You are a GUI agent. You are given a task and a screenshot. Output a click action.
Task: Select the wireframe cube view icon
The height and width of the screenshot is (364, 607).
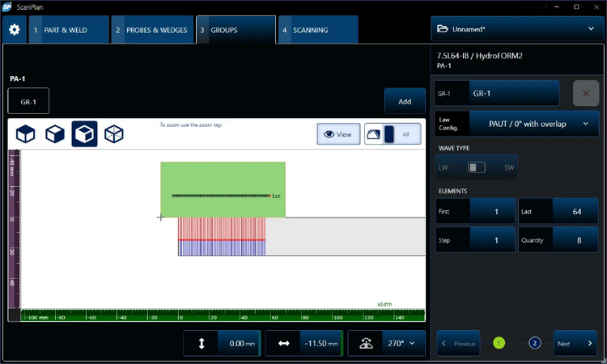coord(114,134)
